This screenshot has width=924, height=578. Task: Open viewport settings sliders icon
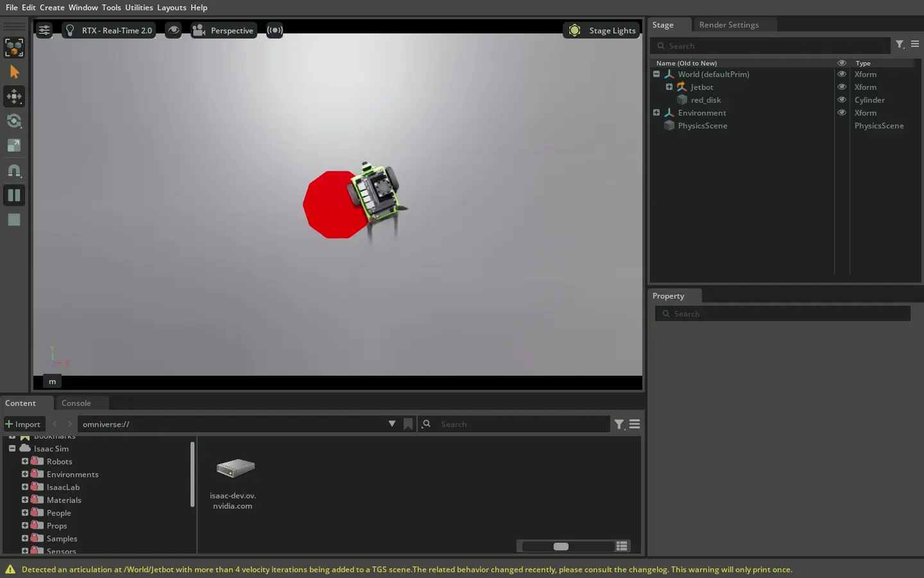tap(44, 30)
